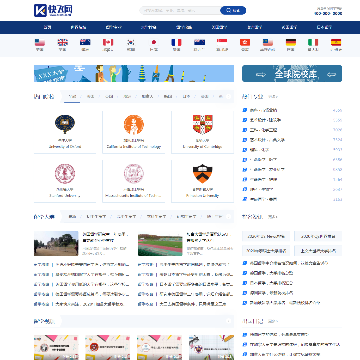This screenshot has width=360, height=360.
Task: Select the Germany flag icon
Action: coord(291,42)
